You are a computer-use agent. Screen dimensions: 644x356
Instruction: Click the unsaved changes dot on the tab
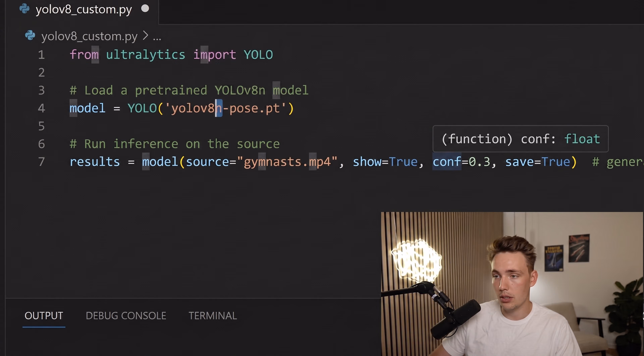coord(145,8)
